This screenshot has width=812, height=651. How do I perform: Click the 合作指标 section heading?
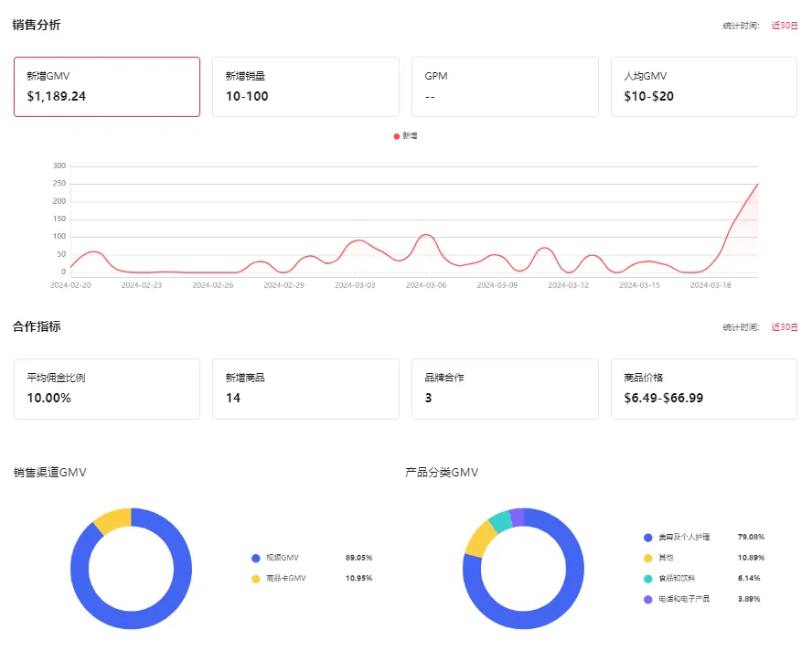click(x=37, y=326)
